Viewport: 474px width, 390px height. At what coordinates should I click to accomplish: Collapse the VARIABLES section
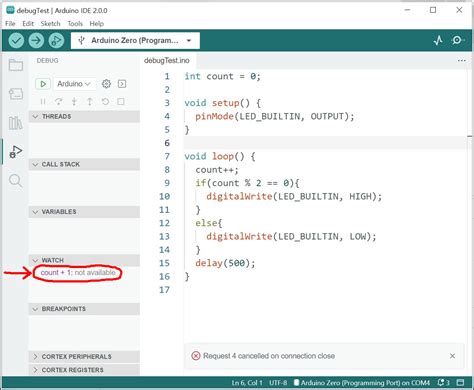pyautogui.click(x=84, y=212)
